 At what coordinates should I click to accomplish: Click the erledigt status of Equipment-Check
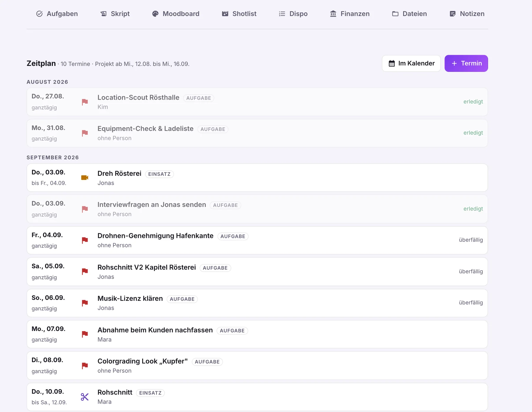[x=473, y=133]
